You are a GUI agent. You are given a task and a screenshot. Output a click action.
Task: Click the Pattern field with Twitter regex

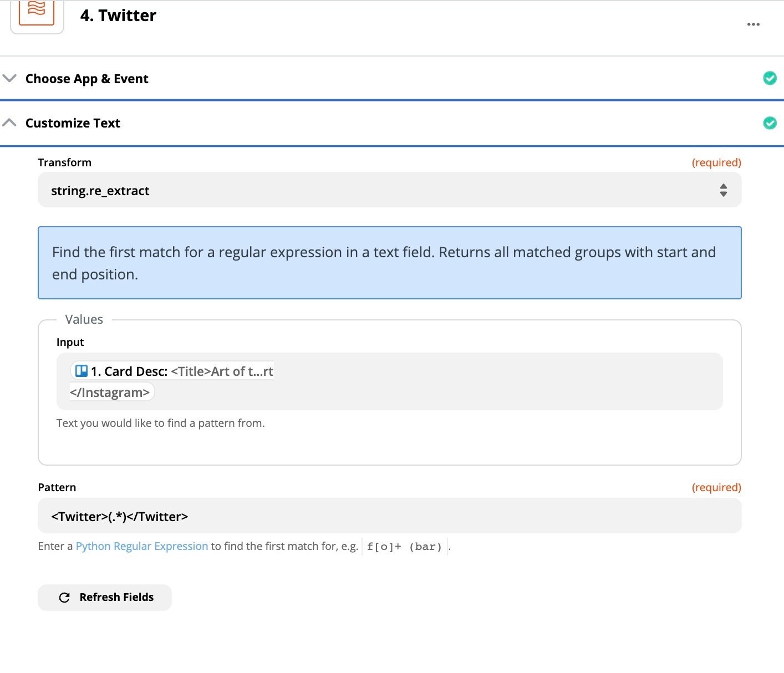pos(389,516)
